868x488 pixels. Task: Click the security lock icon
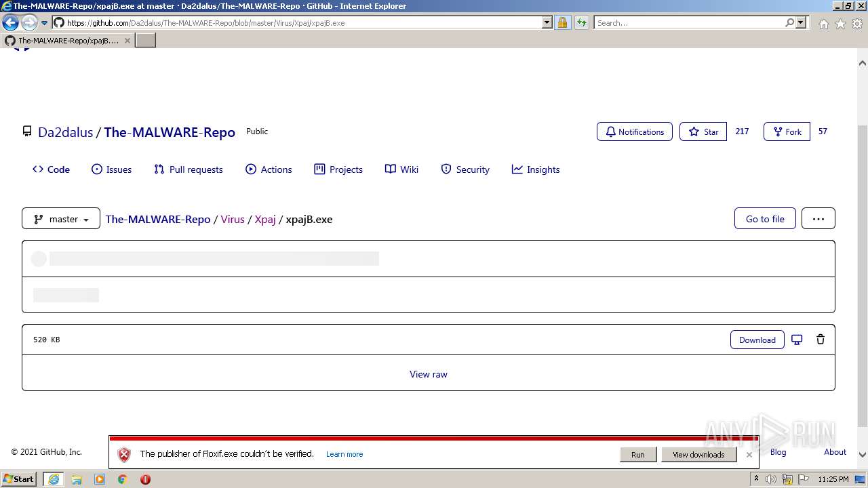click(562, 22)
